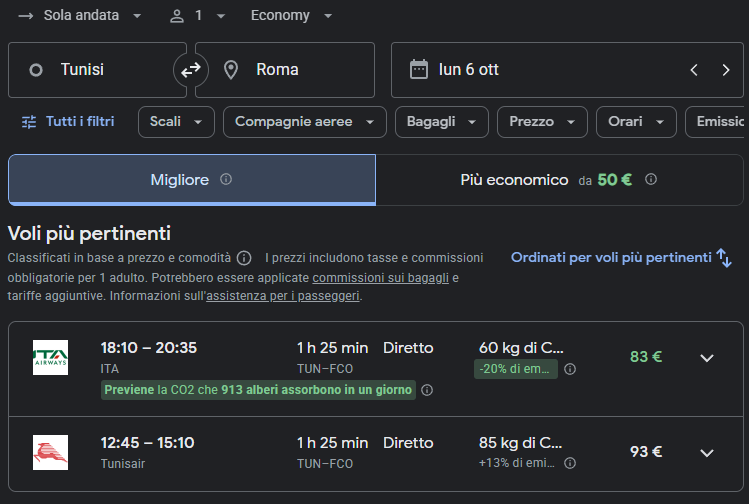Open the Tutti i filtri panel

[68, 122]
